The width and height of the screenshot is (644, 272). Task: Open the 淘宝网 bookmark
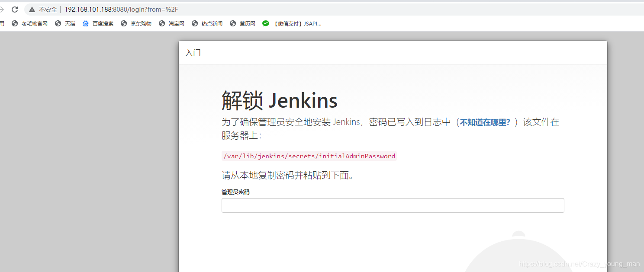[172, 24]
